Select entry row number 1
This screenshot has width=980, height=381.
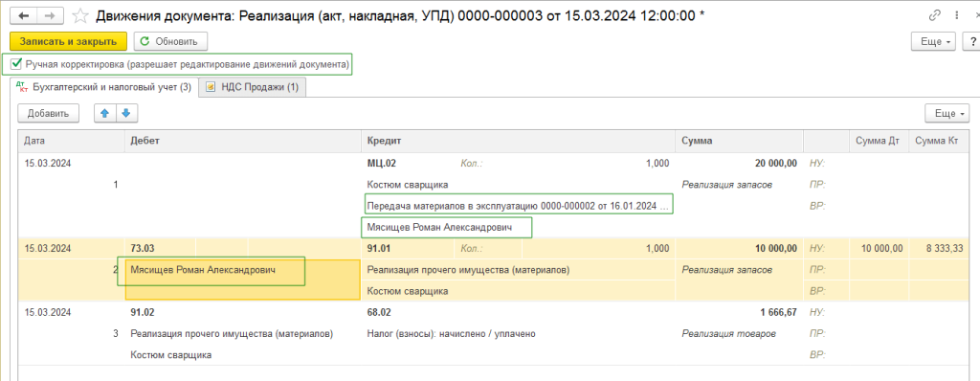point(116,185)
